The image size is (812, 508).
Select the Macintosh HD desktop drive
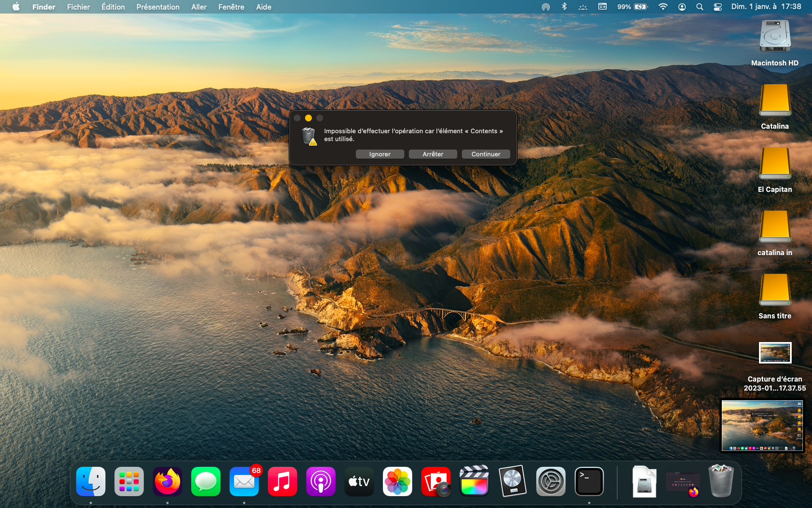tap(775, 37)
